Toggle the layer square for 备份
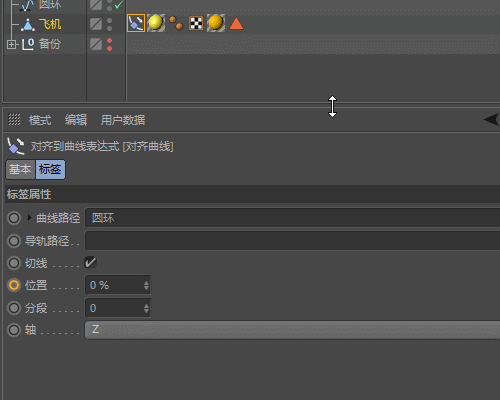Viewport: 500px width, 400px height. [x=96, y=44]
